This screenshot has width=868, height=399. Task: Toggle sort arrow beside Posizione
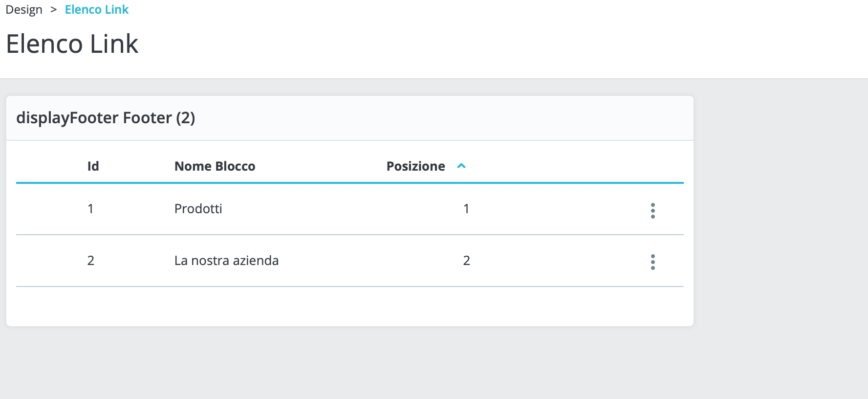coord(461,166)
